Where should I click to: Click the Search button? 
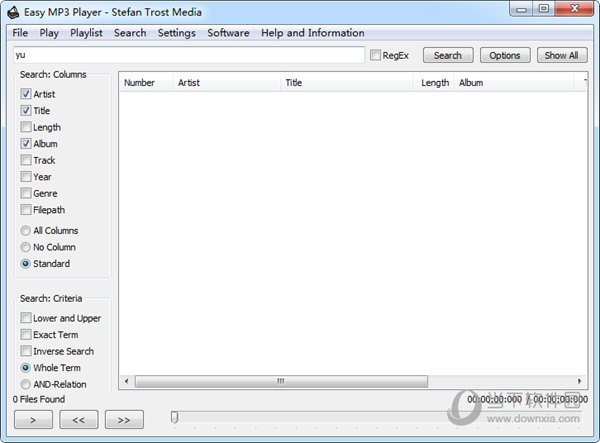(448, 55)
